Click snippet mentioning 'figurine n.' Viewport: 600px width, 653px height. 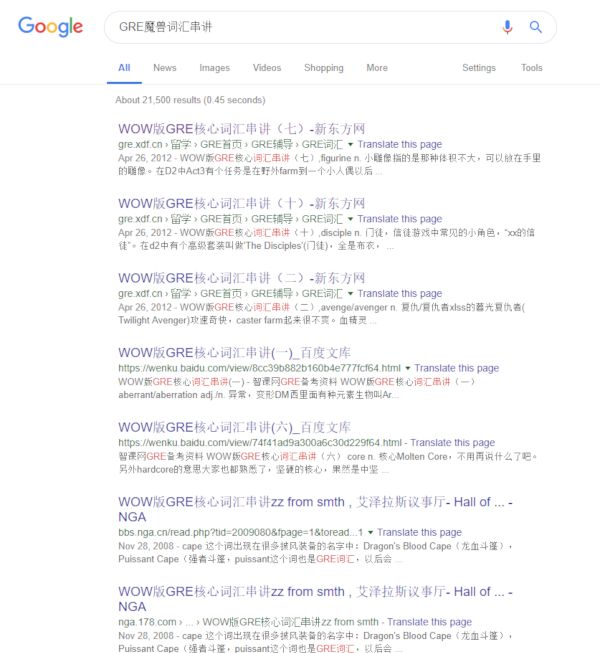pos(329,164)
